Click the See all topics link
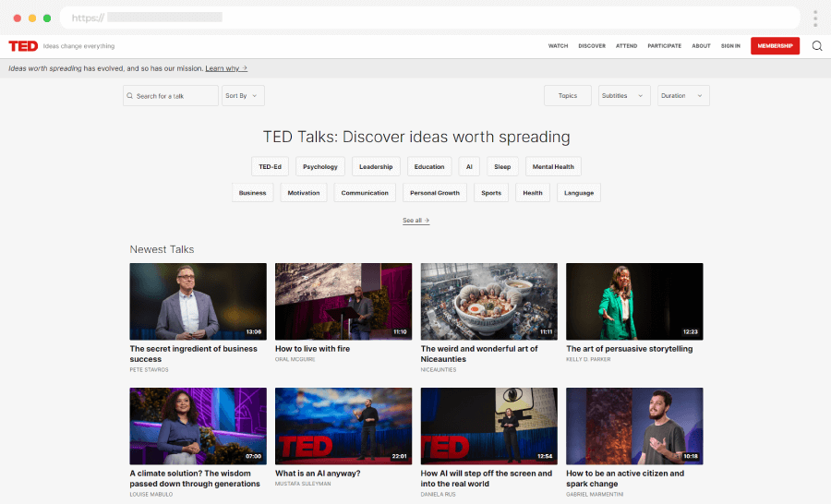 pos(416,221)
